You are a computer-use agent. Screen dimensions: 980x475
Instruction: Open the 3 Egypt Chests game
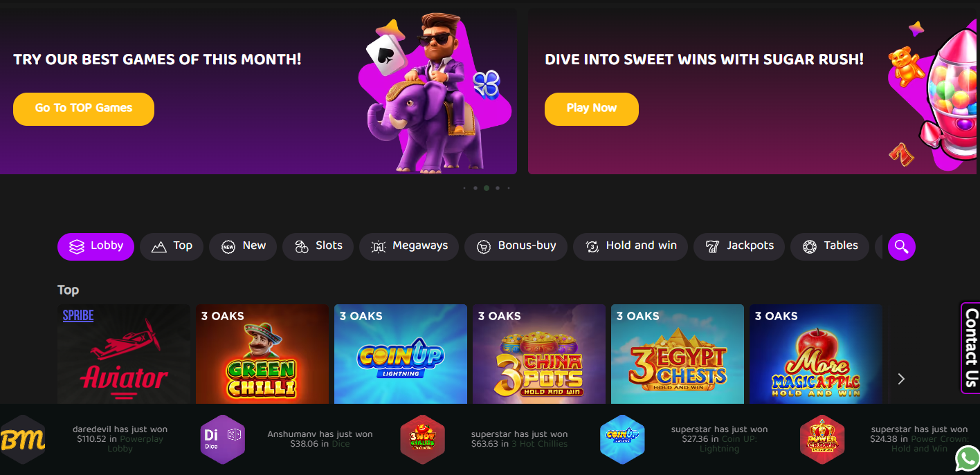click(x=678, y=354)
